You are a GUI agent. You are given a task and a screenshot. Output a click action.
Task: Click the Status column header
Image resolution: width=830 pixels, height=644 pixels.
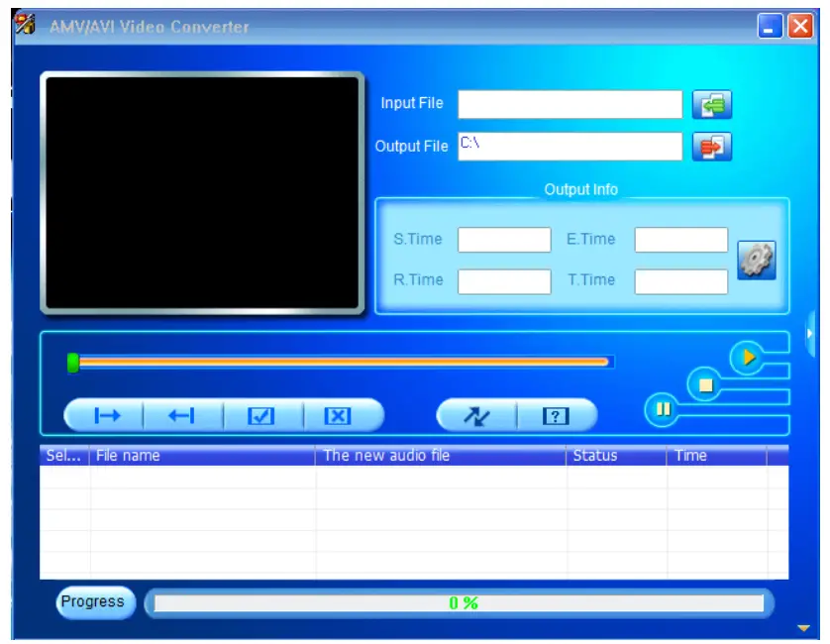[616, 456]
